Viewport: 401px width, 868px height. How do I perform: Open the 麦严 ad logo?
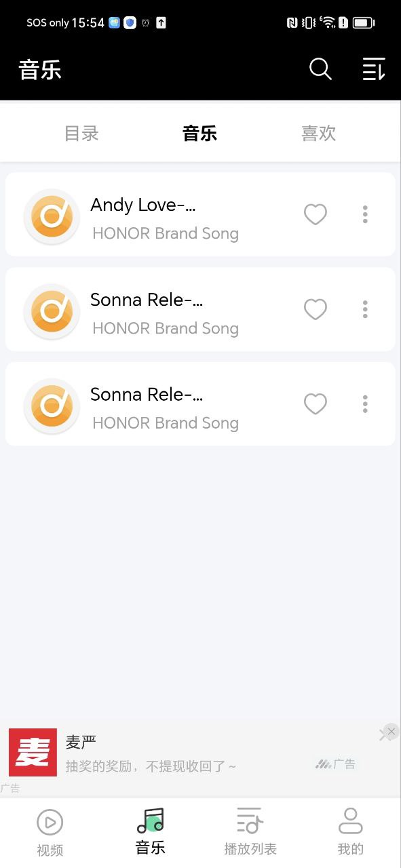[33, 753]
